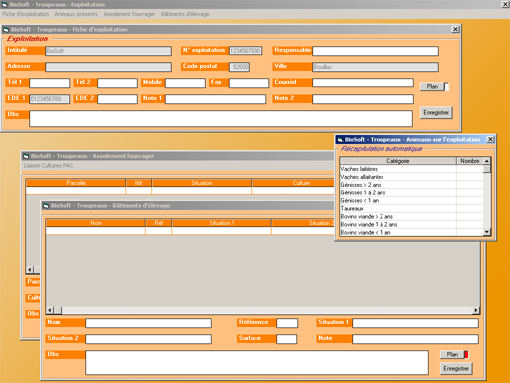
Task: Close the Fiche d'exploitation window
Action: pyautogui.click(x=455, y=29)
